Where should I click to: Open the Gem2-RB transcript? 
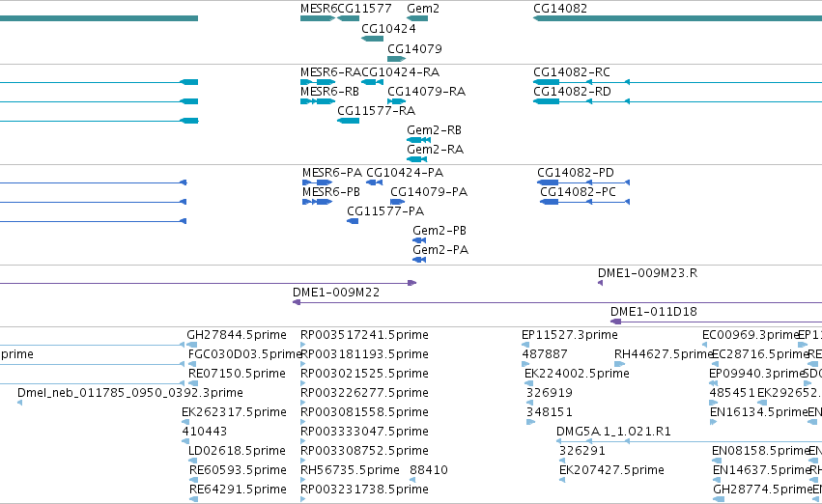tap(419, 140)
